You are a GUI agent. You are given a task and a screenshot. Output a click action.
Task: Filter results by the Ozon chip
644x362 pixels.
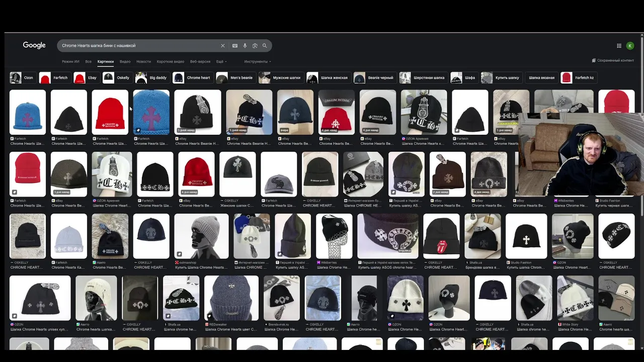pyautogui.click(x=22, y=78)
